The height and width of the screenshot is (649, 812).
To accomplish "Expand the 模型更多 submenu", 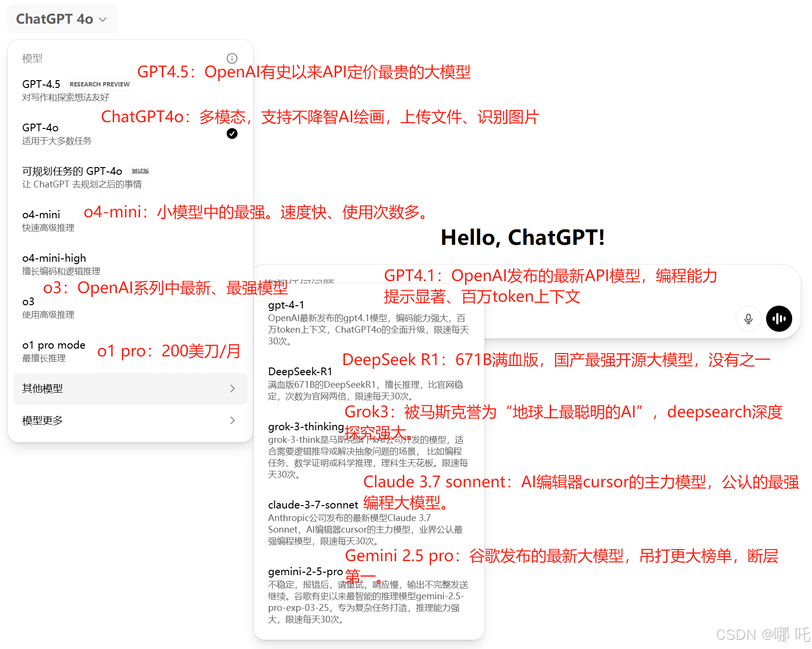I will (130, 421).
